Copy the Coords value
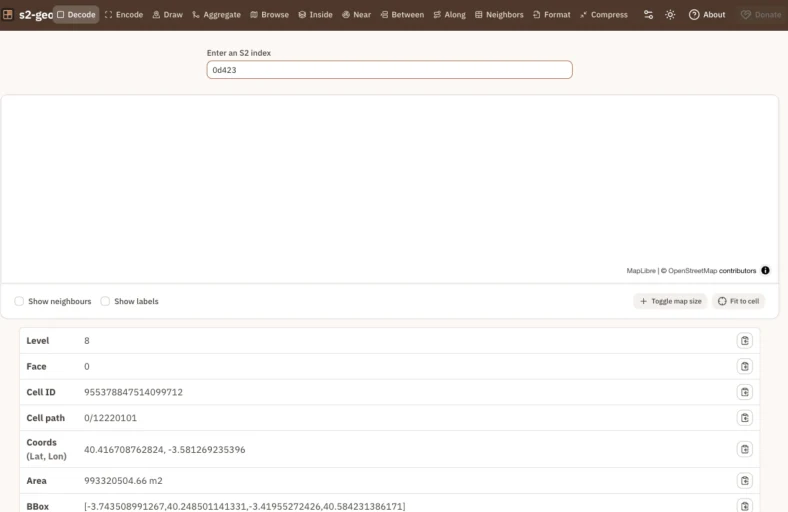The image size is (788, 512). coord(744,449)
